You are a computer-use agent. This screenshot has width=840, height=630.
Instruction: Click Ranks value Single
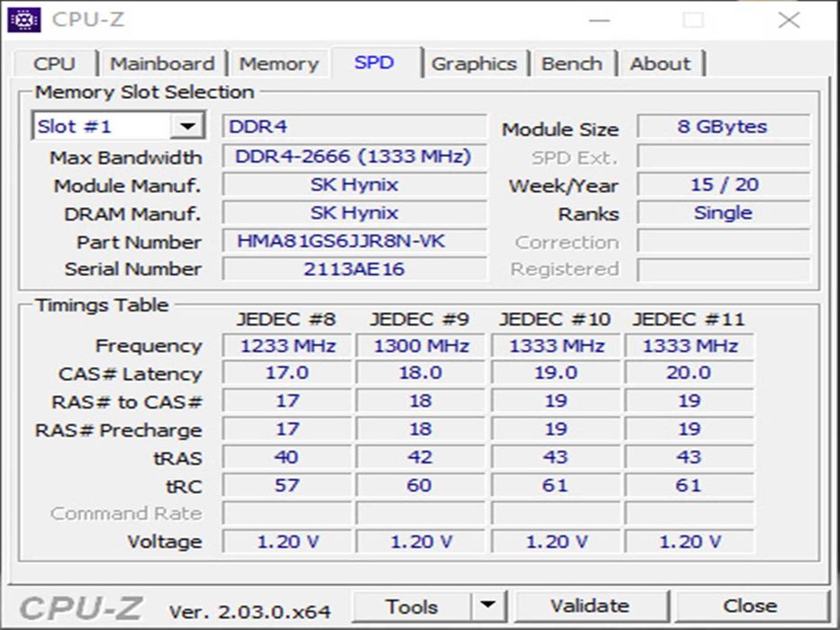point(723,212)
